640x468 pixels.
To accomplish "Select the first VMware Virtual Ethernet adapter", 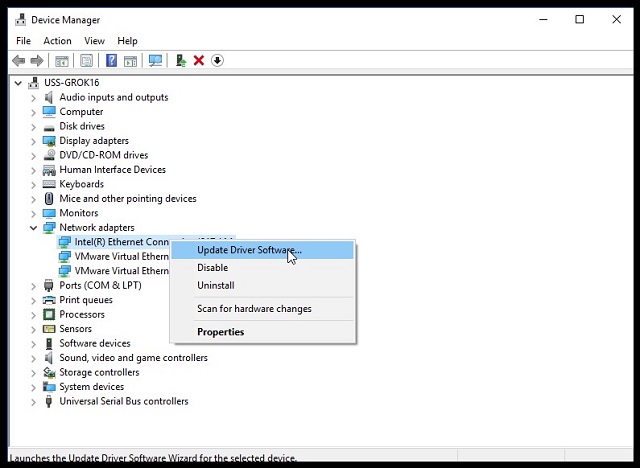I will tap(121, 256).
